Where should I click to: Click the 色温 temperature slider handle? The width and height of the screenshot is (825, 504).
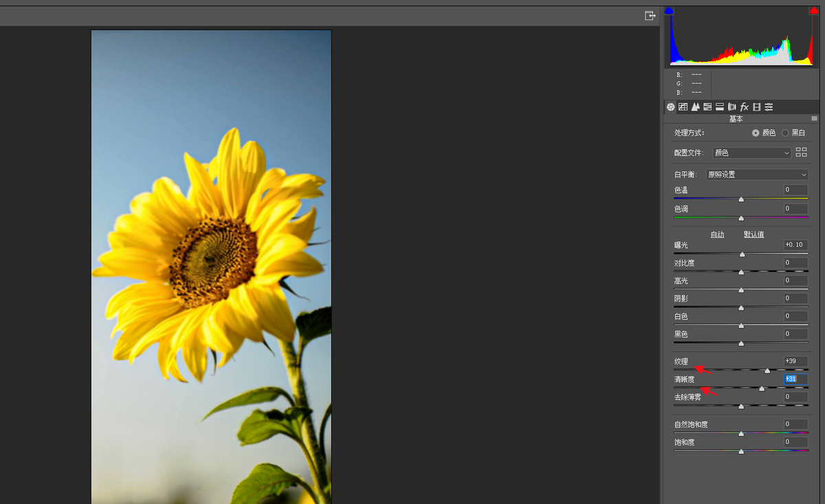[x=741, y=199]
